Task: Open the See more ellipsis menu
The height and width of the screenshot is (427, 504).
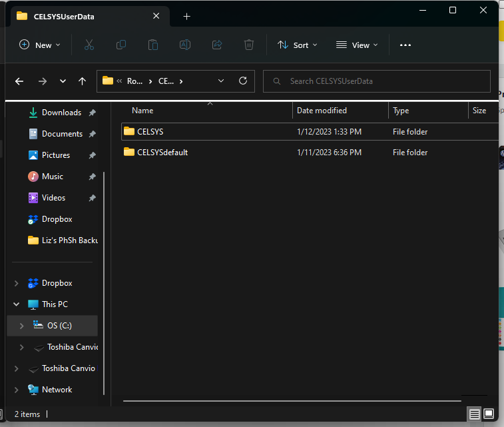Action: click(405, 45)
